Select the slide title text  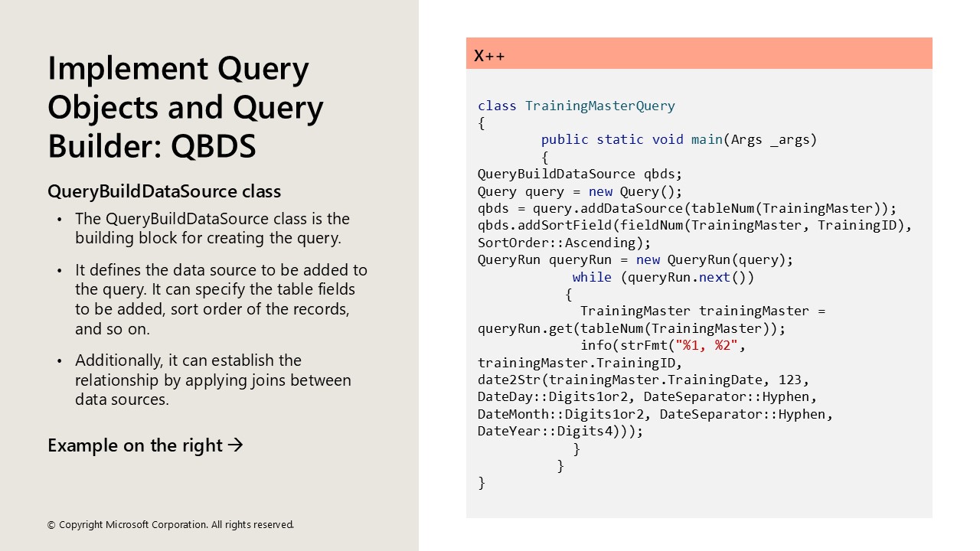(x=184, y=107)
